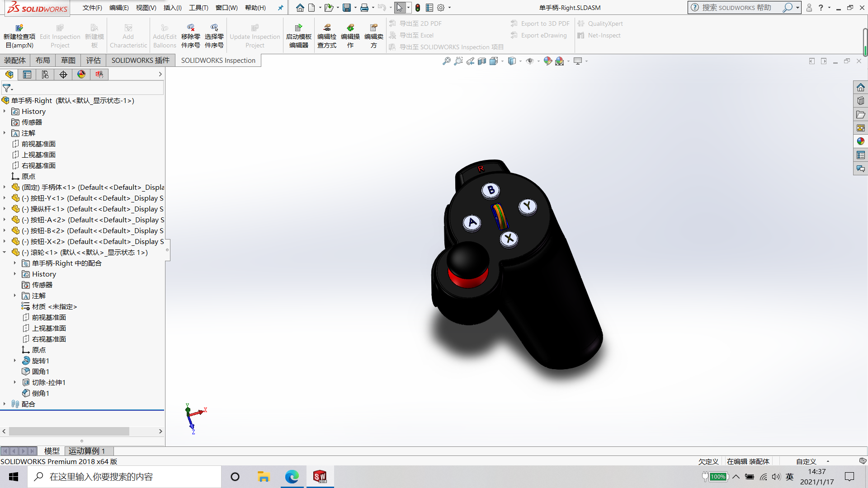Viewport: 868px width, 488px height.
Task: Click the new inspection project icon
Action: [x=19, y=28]
